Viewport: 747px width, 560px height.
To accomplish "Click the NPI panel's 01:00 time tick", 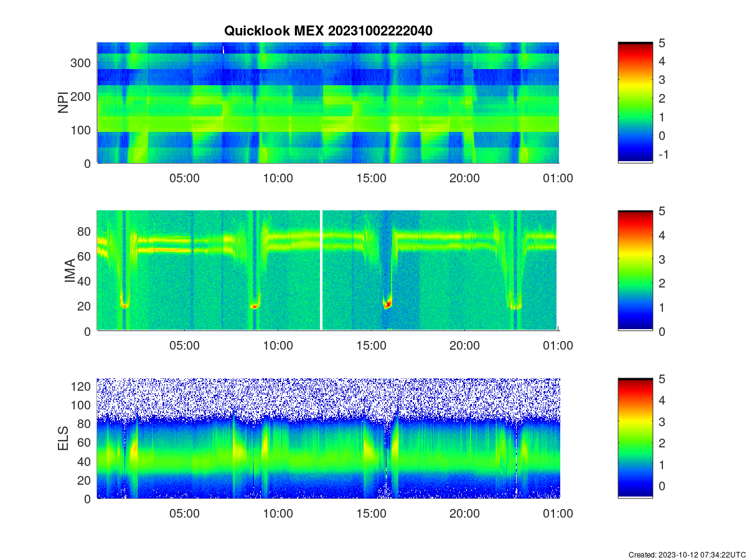I will pyautogui.click(x=558, y=178).
